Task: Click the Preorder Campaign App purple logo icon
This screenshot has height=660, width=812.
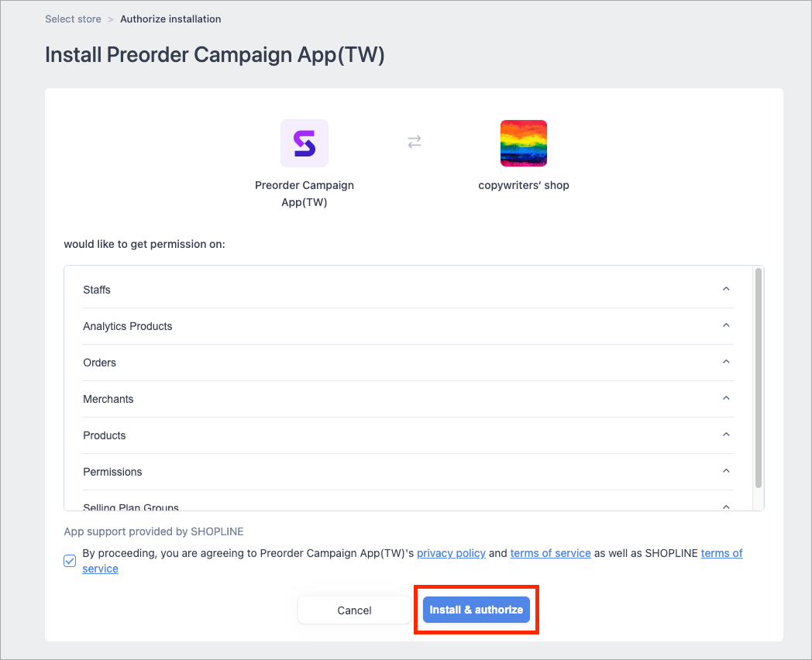Action: point(304,143)
